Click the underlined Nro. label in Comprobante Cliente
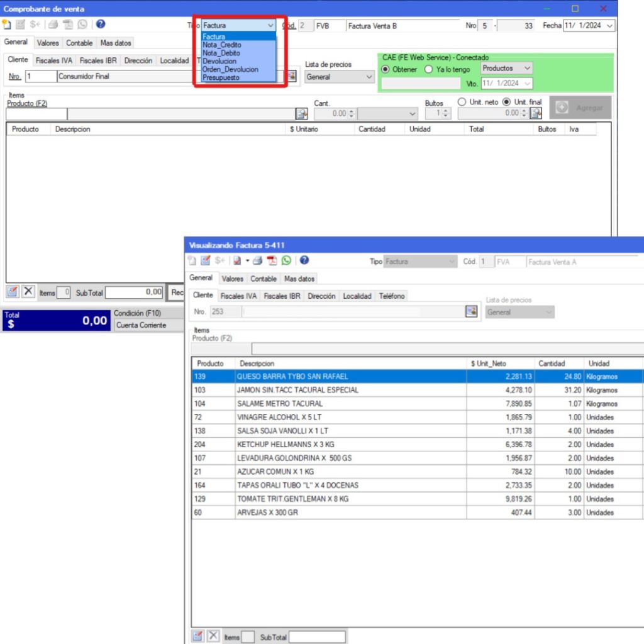The height and width of the screenshot is (644, 644). 15,76
